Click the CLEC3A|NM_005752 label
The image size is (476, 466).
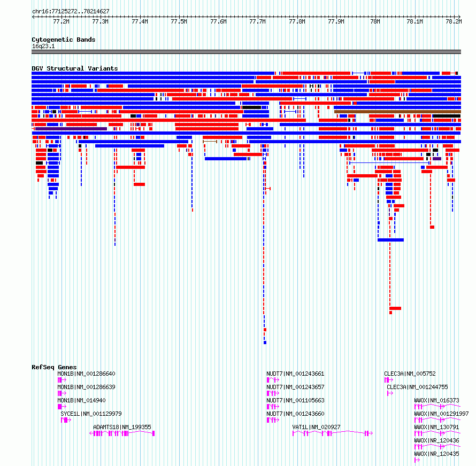(x=410, y=374)
